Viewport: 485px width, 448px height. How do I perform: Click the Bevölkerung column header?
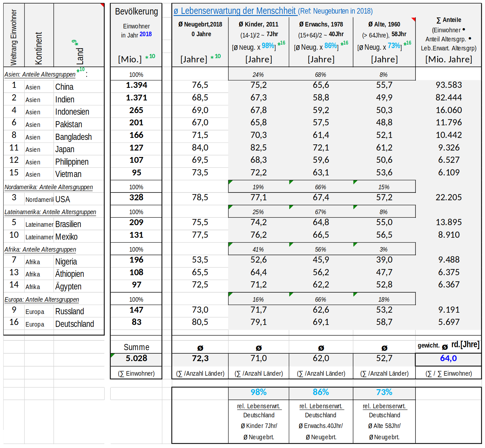[x=136, y=12]
